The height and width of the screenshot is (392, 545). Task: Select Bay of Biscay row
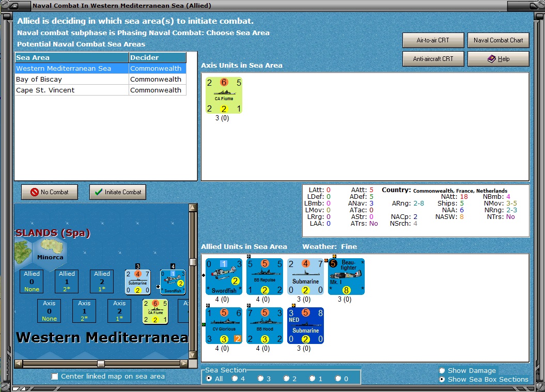click(x=100, y=79)
